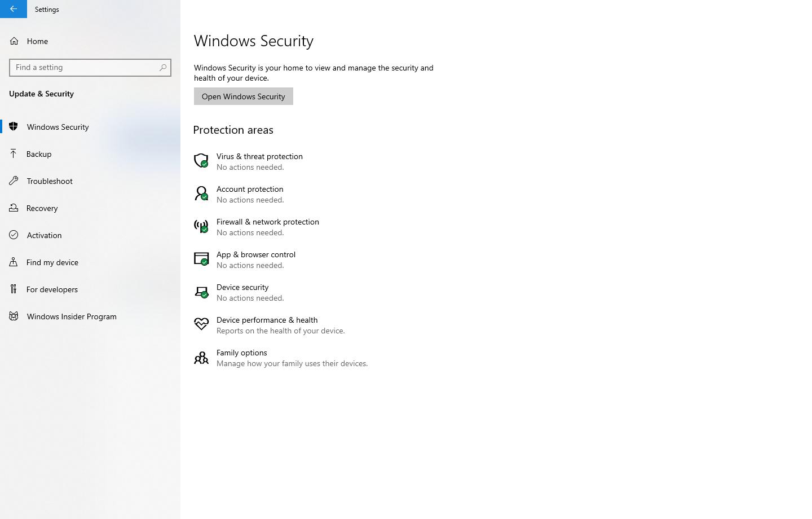Click the Backup upload arrow icon
Viewport: 812px width, 519px height.
click(14, 153)
